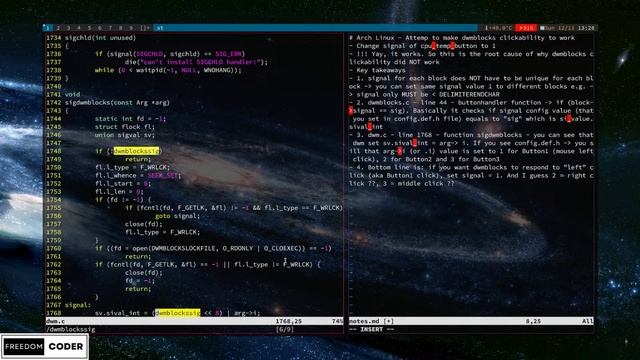Click 'union sigval sv;' on line 1746
640x360 pixels.
pyautogui.click(x=125, y=135)
